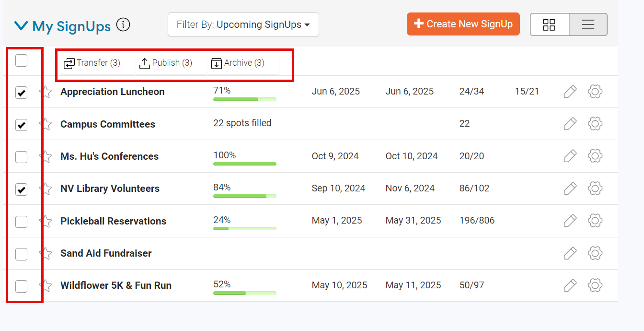Collapse the My SignUps section chevron
This screenshot has width=644, height=331.
click(21, 26)
